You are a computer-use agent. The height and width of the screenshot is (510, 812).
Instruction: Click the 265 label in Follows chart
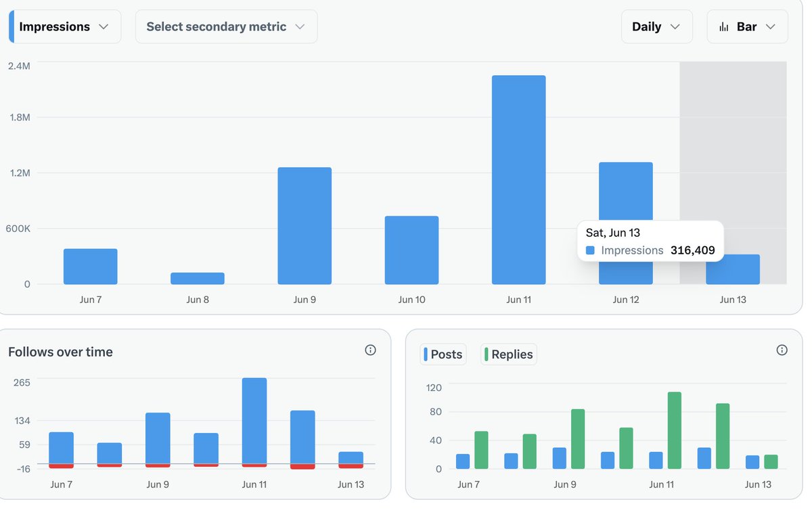[x=22, y=383]
